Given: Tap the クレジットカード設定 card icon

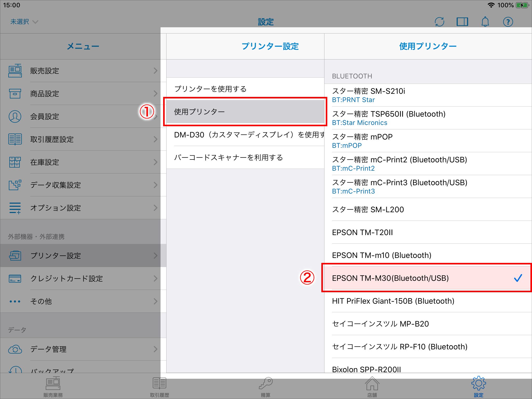Looking at the screenshot, I should pyautogui.click(x=15, y=278).
